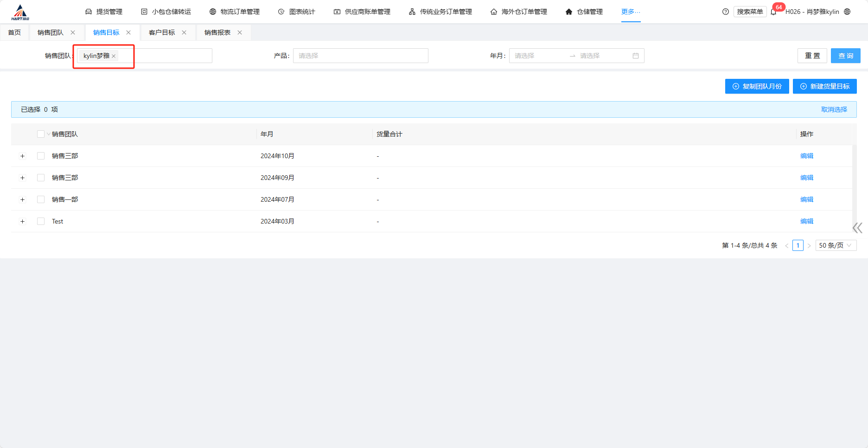The width and height of the screenshot is (868, 448).
Task: Click the double-chevron collapse panel icon
Action: pos(857,228)
